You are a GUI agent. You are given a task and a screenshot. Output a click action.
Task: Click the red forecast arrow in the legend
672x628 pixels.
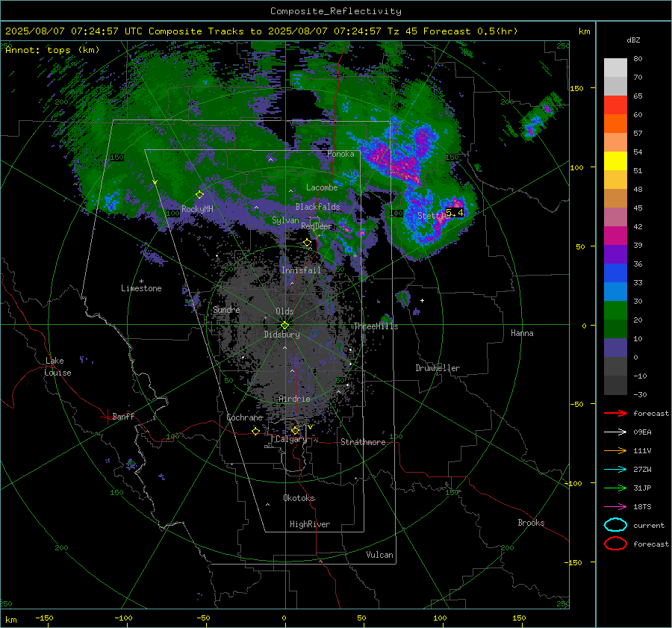615,413
